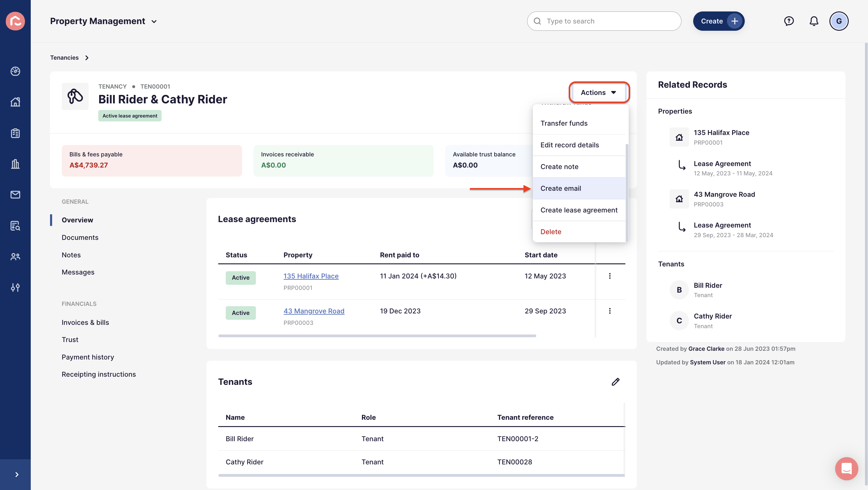
Task: Click the lease agreements horizontal scrollbar
Action: tap(377, 336)
